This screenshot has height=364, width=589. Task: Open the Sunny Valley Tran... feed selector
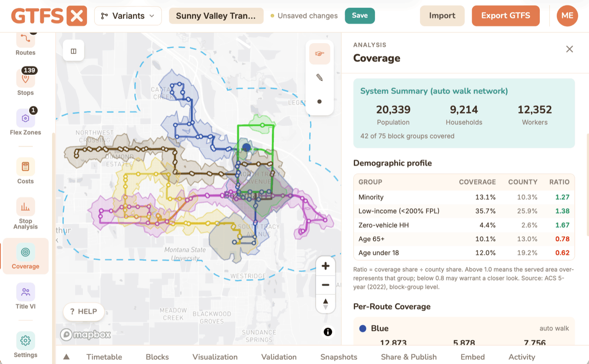pos(216,16)
